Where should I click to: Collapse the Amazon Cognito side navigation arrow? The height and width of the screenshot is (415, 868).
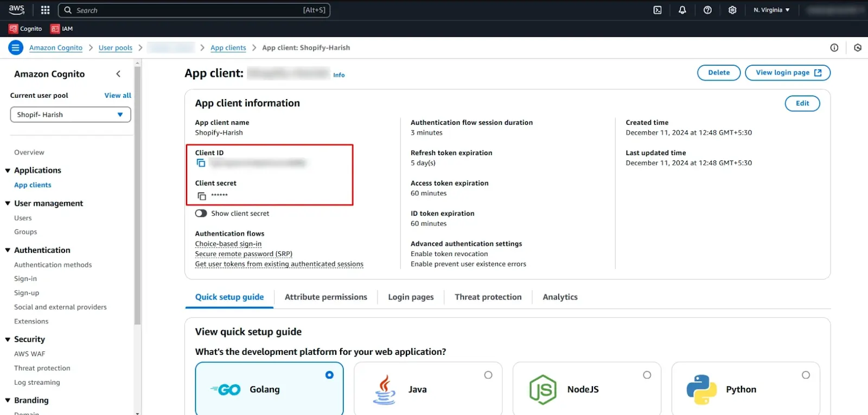pos(118,74)
